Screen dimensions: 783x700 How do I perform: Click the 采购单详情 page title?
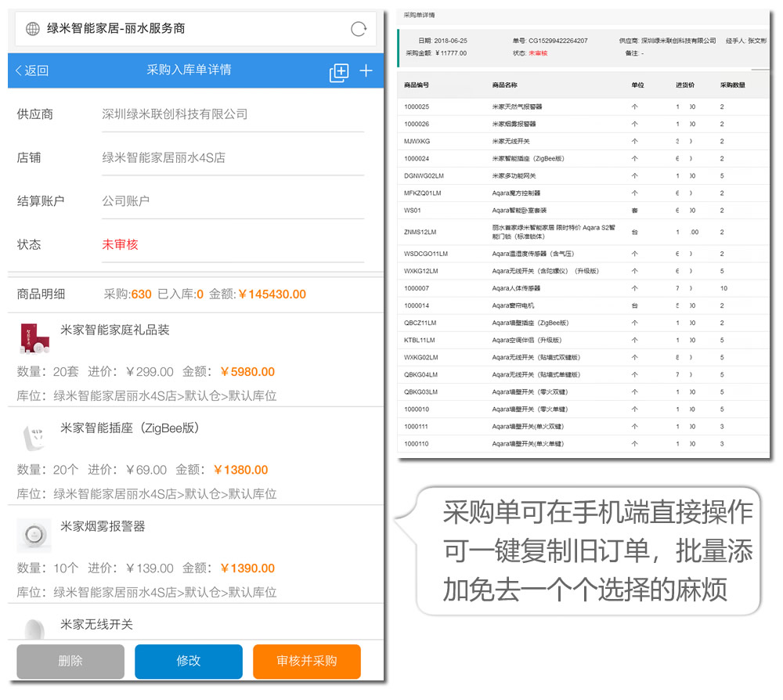pyautogui.click(x=419, y=15)
